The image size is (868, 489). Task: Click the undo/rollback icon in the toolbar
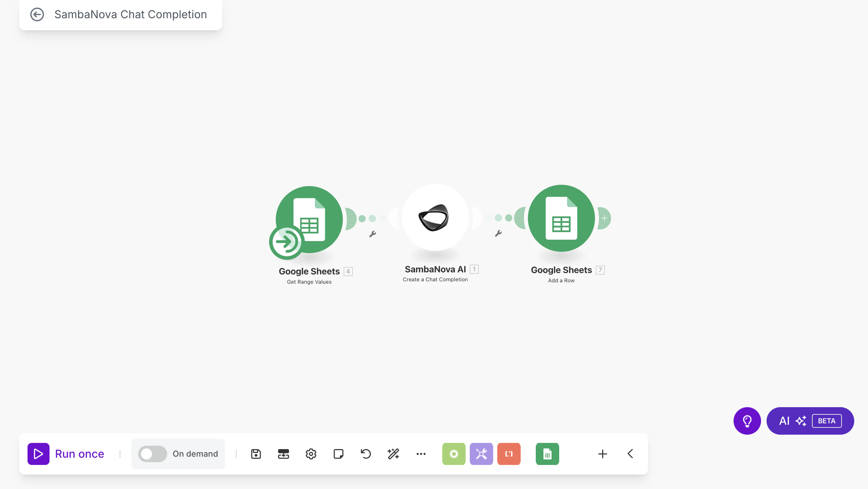coord(365,454)
